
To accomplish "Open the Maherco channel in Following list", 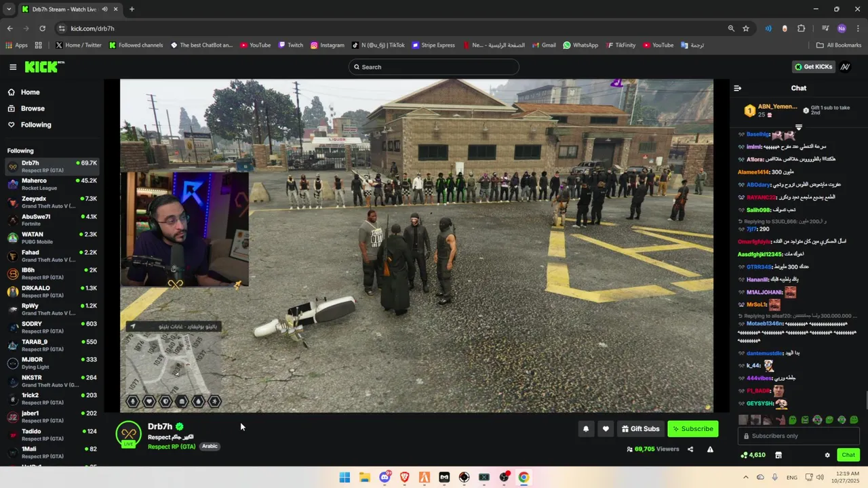I will [52, 184].
